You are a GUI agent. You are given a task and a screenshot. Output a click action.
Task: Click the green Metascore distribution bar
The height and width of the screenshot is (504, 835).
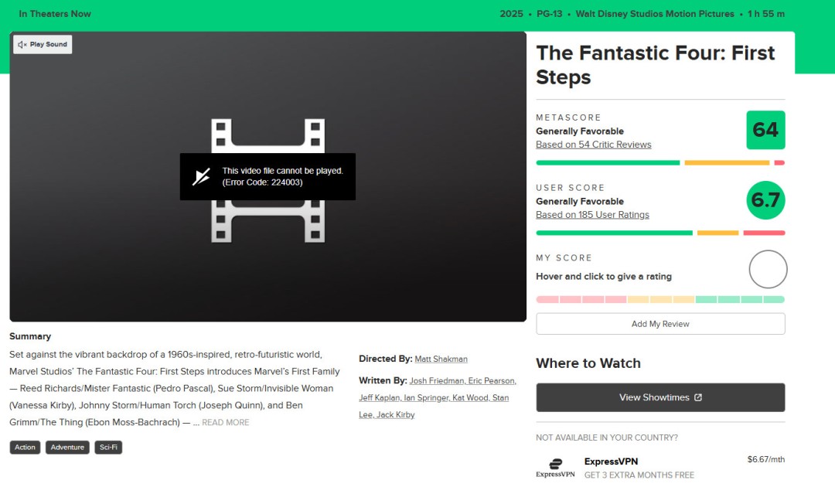(x=608, y=163)
